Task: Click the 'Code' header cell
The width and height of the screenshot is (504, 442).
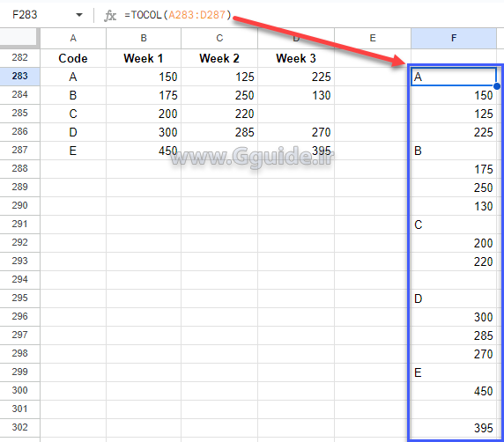Action: 73,58
